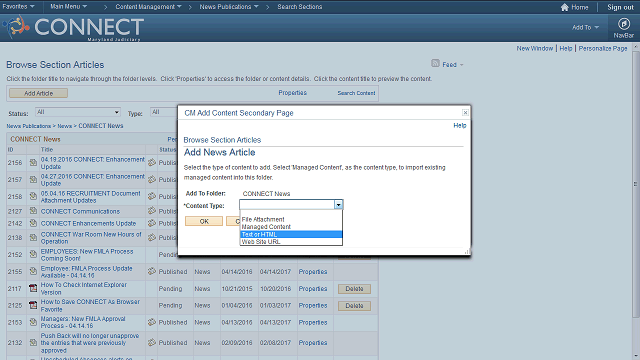This screenshot has height=360, width=640.
Task: Click the Personalize Page link
Action: [603, 49]
